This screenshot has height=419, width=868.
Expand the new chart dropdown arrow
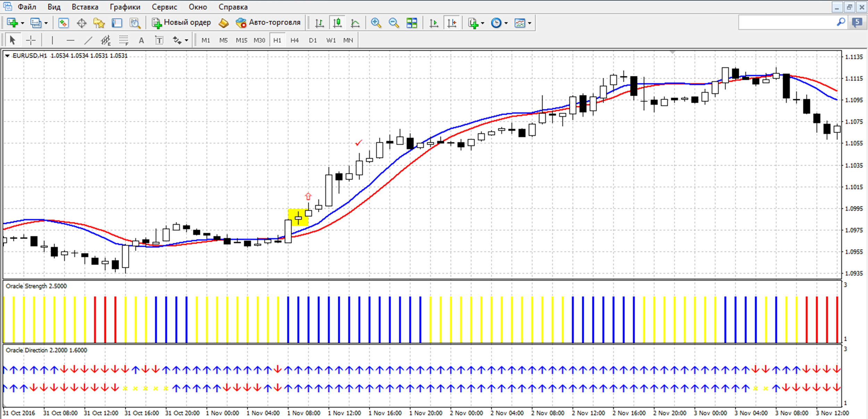point(23,23)
